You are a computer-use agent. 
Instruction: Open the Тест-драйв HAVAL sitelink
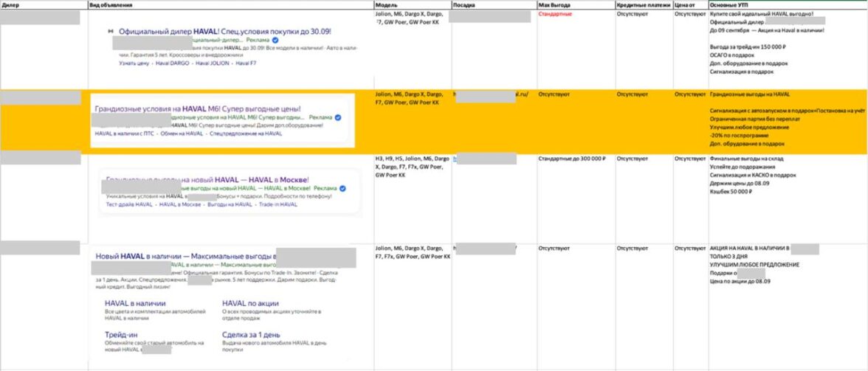[x=129, y=204]
